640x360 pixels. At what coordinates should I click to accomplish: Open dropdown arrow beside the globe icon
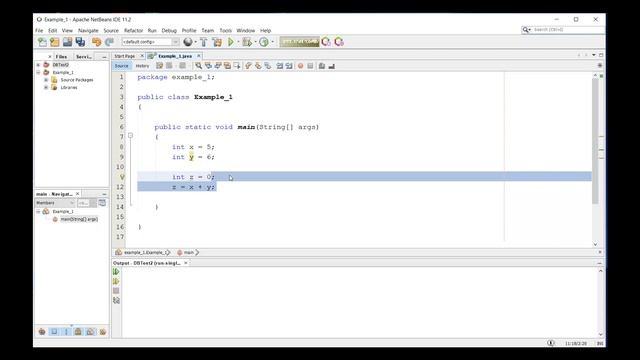coord(196,42)
